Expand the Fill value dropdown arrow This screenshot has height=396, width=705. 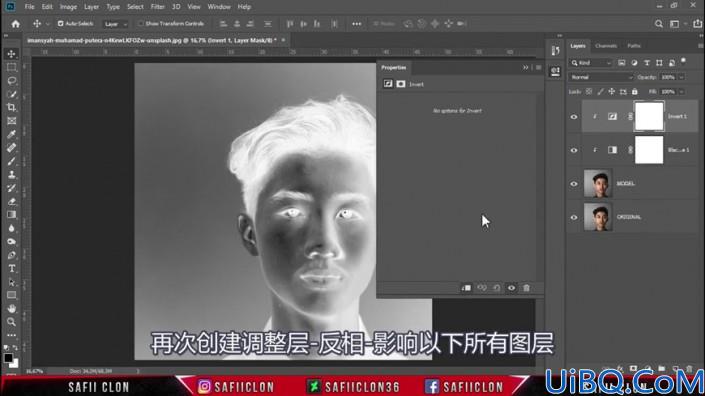tap(682, 92)
